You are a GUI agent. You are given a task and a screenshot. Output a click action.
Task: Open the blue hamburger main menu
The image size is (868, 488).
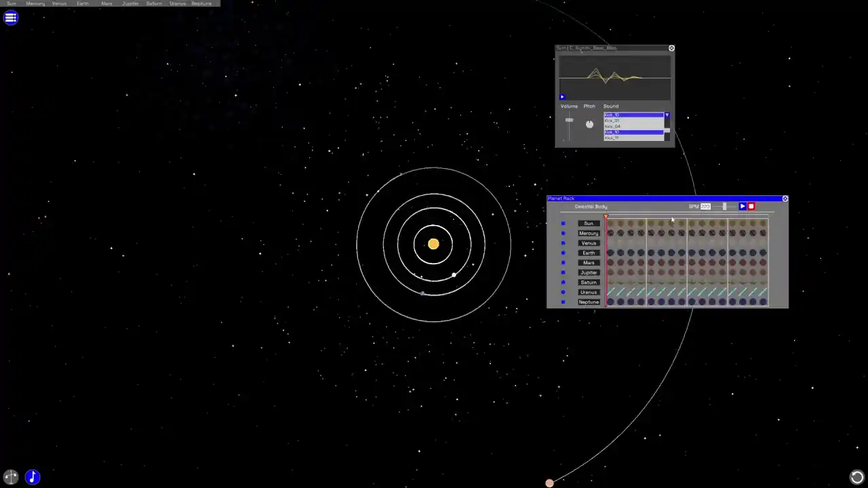click(11, 18)
